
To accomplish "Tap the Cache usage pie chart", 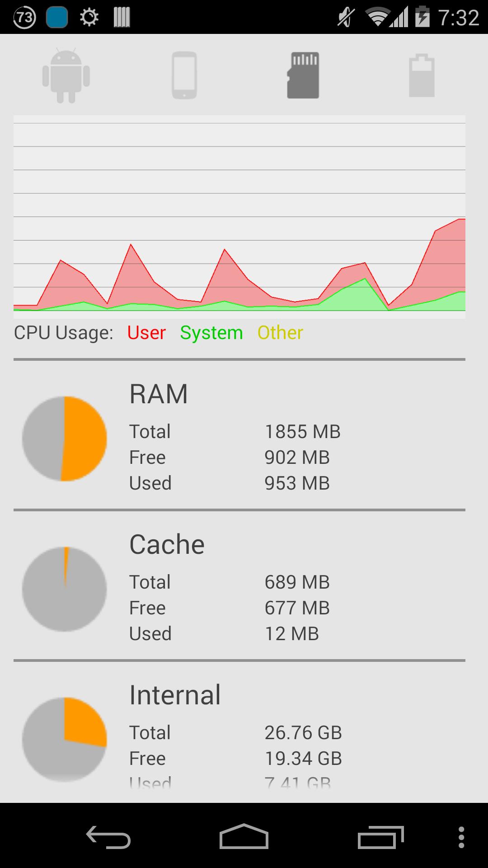I will (65, 589).
